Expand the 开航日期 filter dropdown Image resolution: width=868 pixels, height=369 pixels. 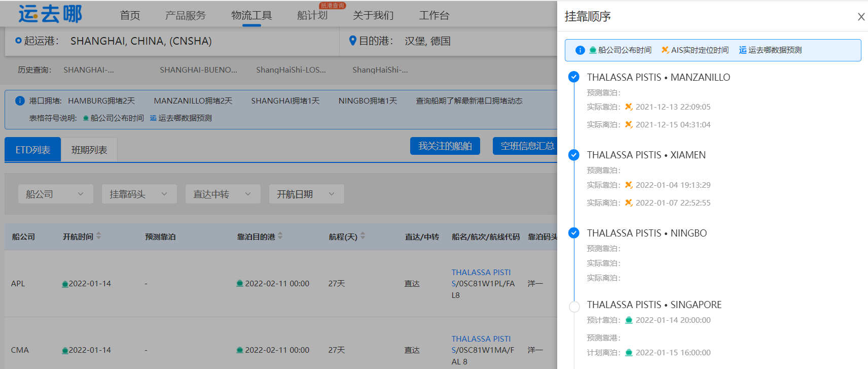[307, 194]
